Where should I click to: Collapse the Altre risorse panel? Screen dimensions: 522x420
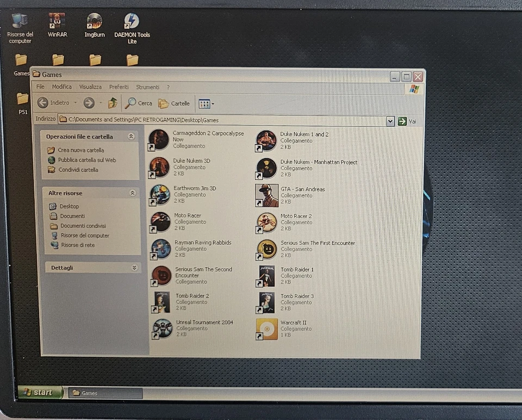(x=133, y=193)
